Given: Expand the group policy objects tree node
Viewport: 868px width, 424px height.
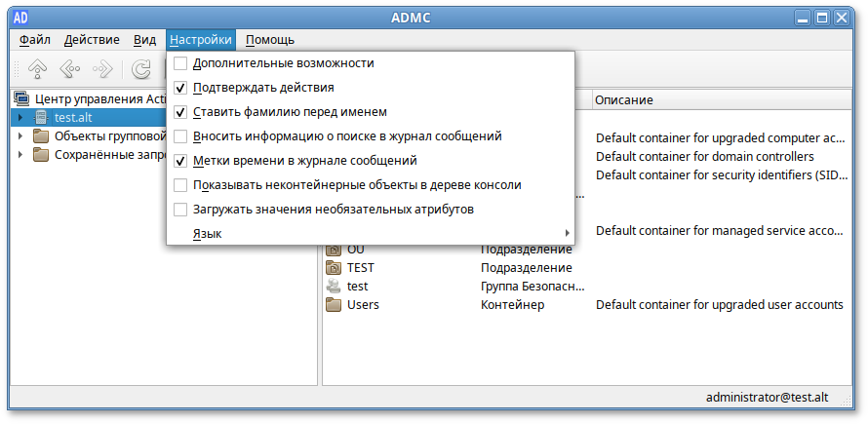Looking at the screenshot, I should tap(20, 136).
